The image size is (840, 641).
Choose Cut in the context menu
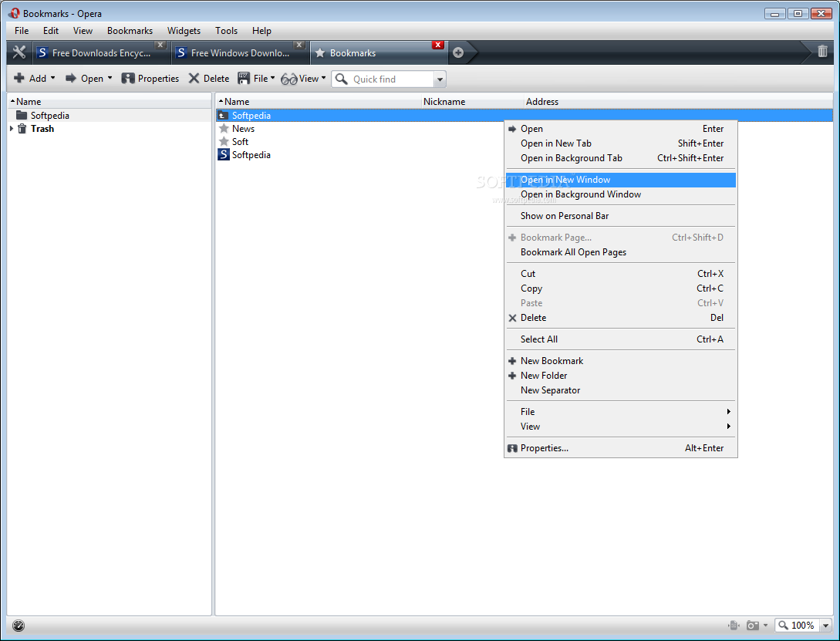pos(621,274)
